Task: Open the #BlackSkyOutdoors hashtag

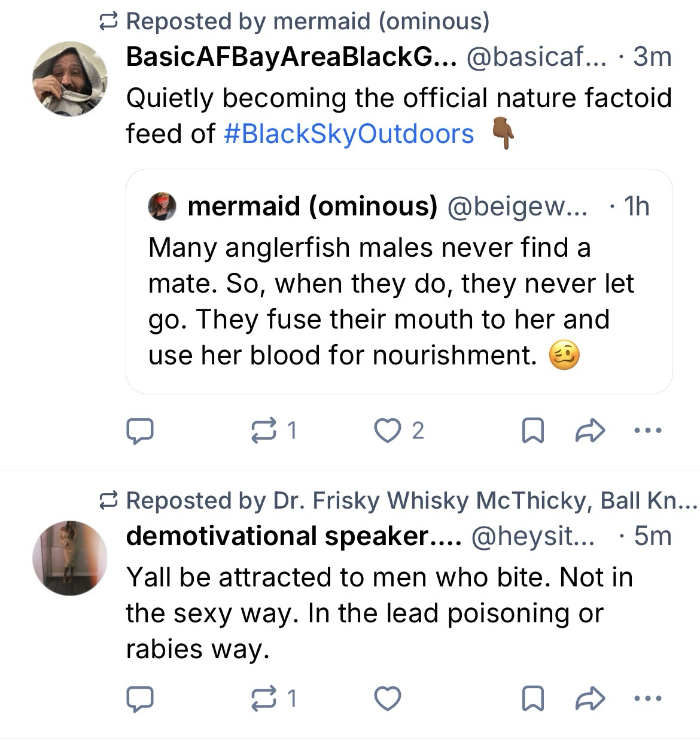Action: (x=349, y=133)
